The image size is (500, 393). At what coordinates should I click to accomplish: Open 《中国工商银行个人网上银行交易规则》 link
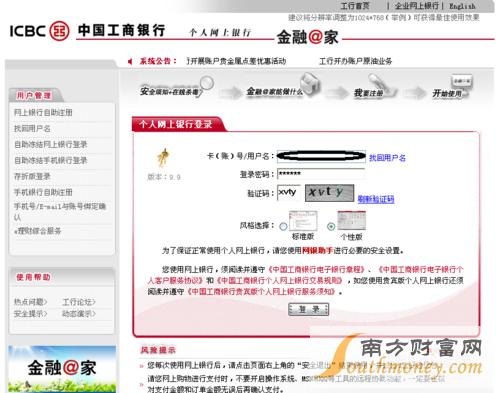point(279,281)
